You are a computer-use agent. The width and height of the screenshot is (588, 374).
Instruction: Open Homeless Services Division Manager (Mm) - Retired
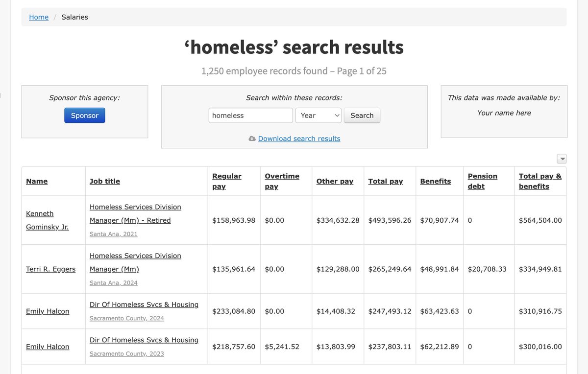coord(135,213)
